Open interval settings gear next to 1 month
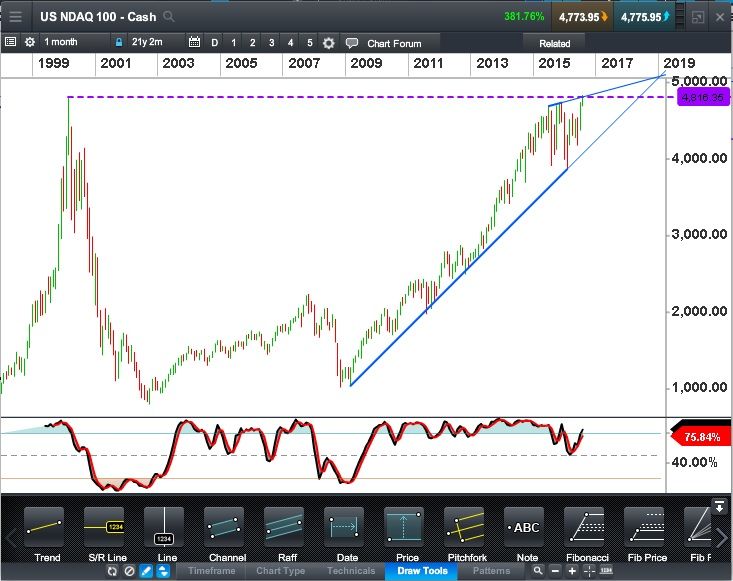This screenshot has height=581, width=733. pos(30,42)
